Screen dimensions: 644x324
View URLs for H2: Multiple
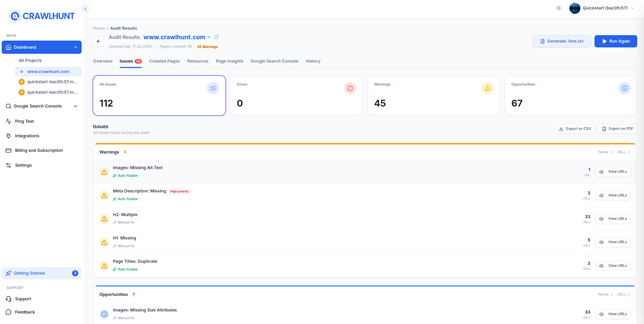[613, 219]
